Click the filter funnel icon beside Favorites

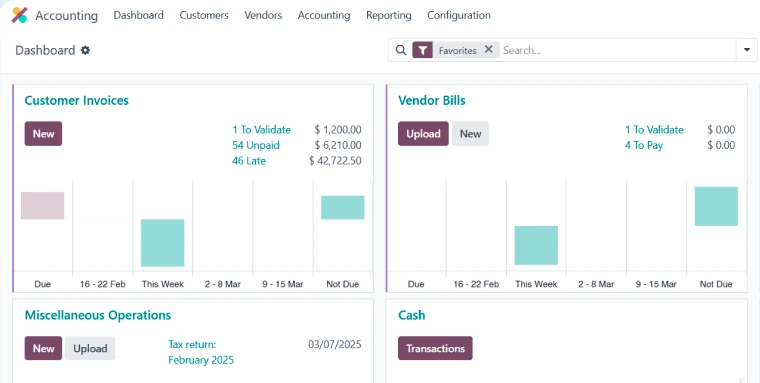pos(423,50)
